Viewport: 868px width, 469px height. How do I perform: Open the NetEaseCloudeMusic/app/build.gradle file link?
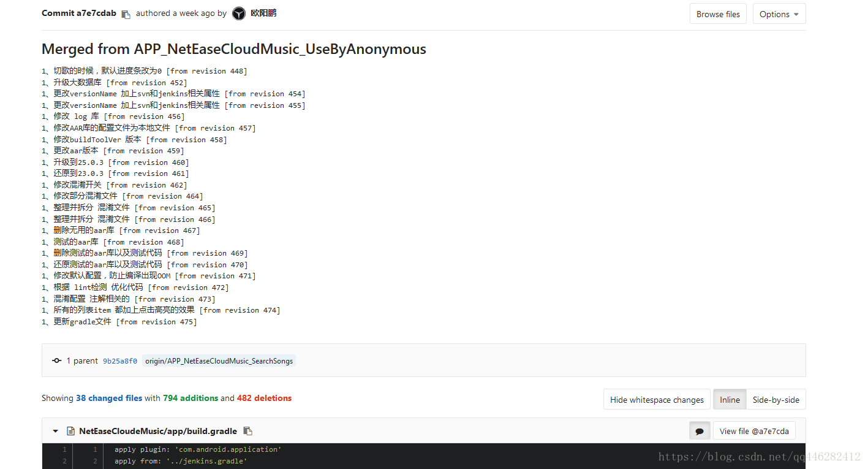(x=158, y=431)
